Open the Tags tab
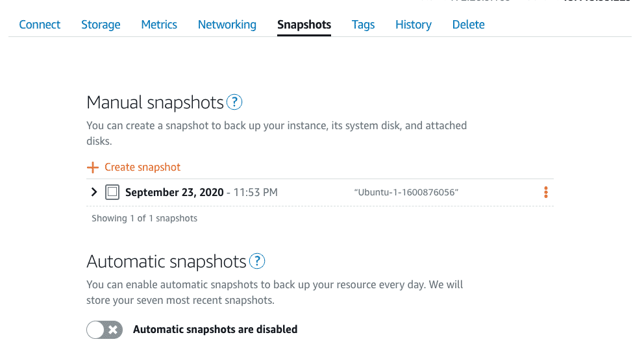The image size is (644, 359). (363, 25)
